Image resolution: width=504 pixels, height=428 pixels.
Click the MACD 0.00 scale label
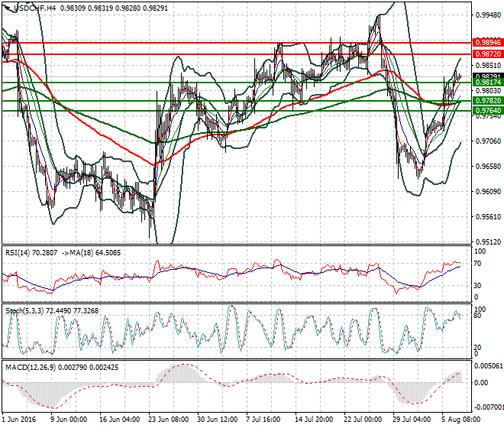click(x=481, y=383)
